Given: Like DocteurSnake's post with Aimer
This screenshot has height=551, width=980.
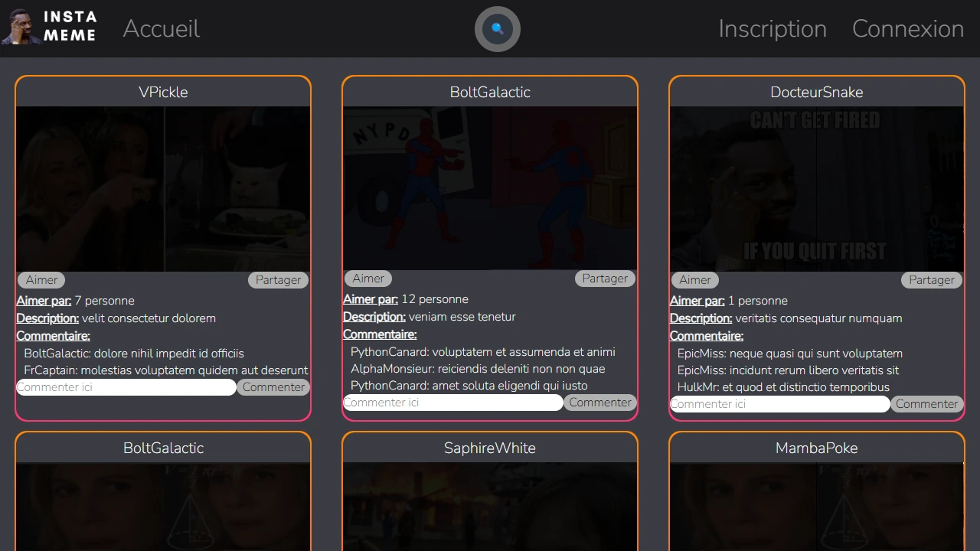Looking at the screenshot, I should 695,280.
